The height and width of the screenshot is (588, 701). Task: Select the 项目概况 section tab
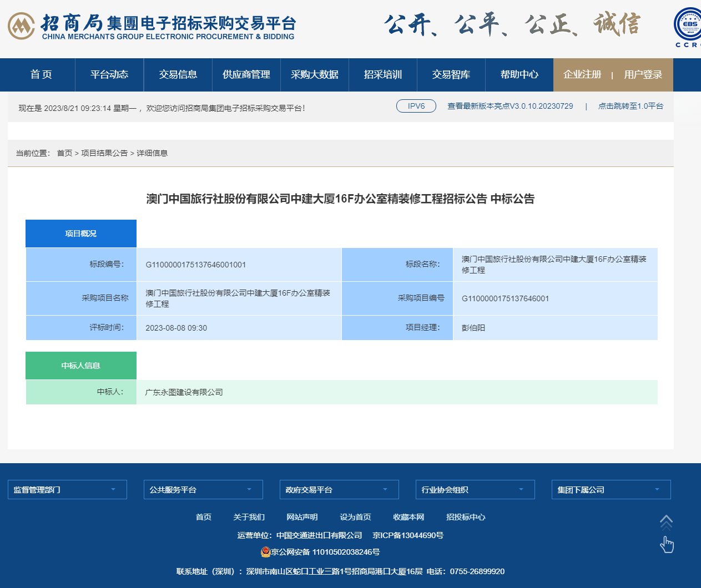coord(81,234)
